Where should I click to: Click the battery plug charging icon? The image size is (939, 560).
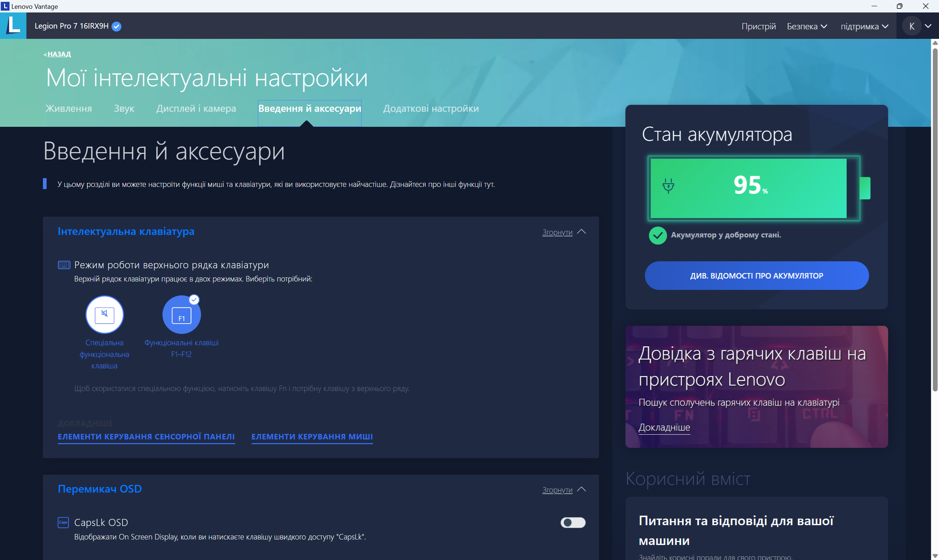click(668, 186)
